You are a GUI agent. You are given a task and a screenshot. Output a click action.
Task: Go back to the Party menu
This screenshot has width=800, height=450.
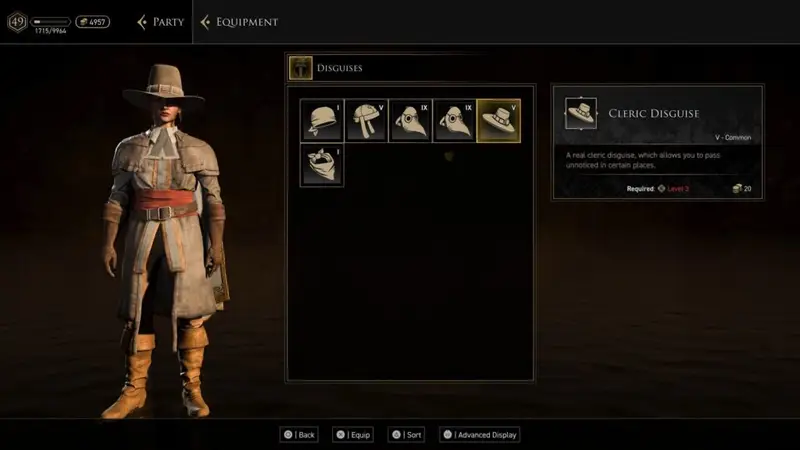(x=168, y=22)
